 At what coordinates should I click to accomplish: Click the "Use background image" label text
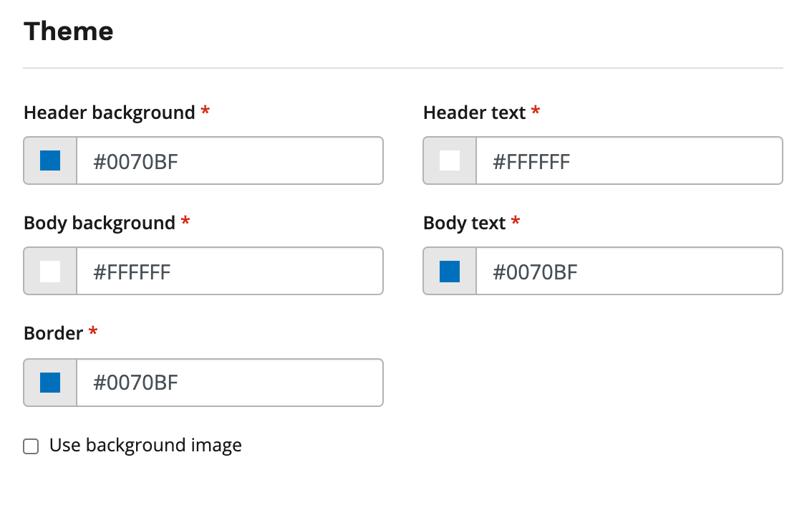tap(145, 446)
